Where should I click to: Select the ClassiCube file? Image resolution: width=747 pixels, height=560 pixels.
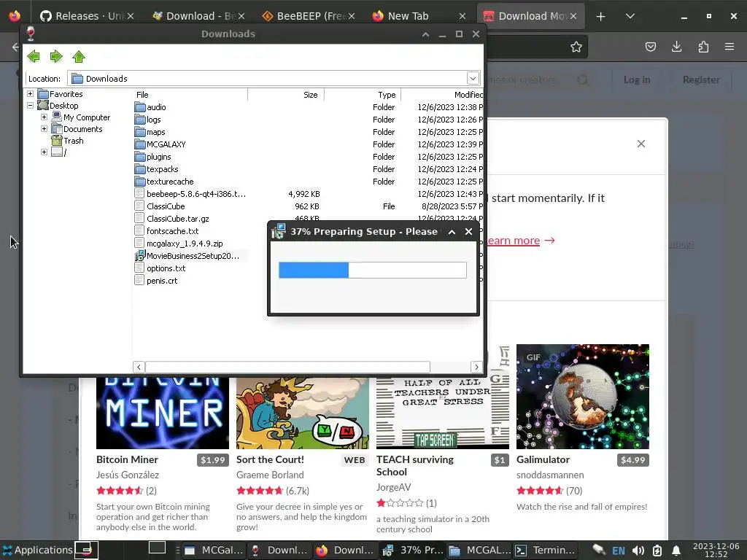click(166, 206)
